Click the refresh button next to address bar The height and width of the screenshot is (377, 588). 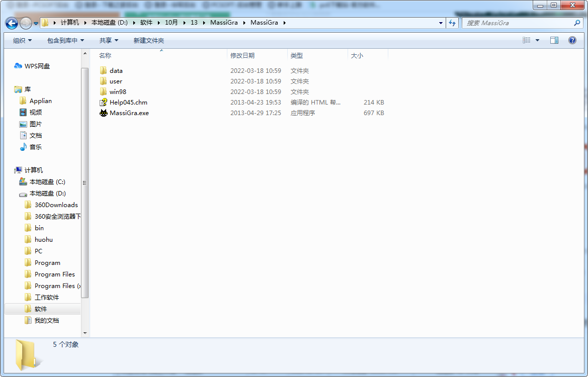[452, 23]
